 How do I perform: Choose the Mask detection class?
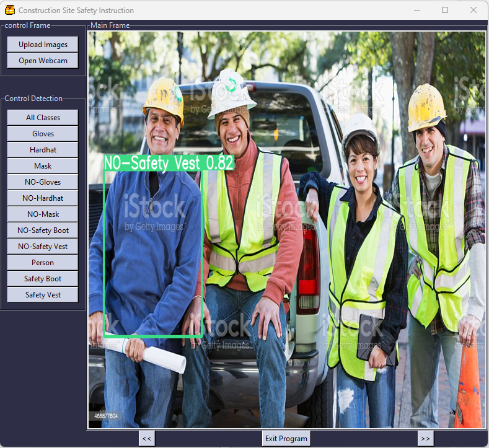(43, 166)
